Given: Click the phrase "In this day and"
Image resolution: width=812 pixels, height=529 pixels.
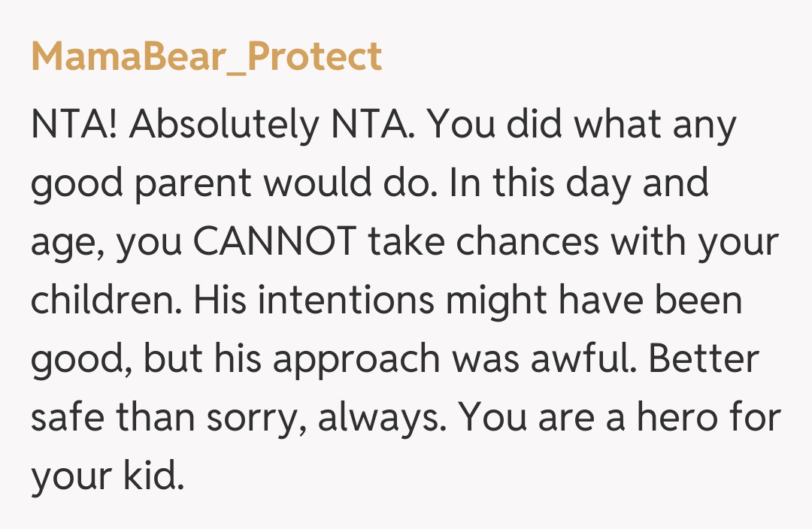Looking at the screenshot, I should coord(579,183).
